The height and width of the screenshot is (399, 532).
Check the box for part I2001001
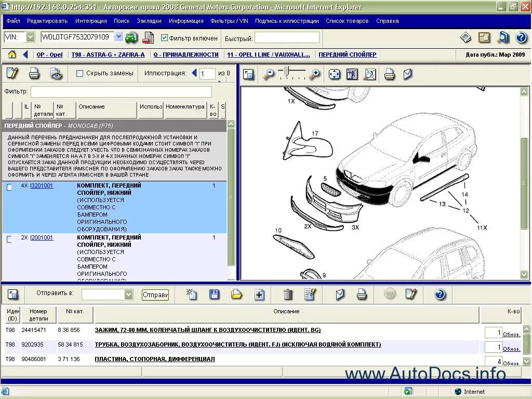[9, 239]
